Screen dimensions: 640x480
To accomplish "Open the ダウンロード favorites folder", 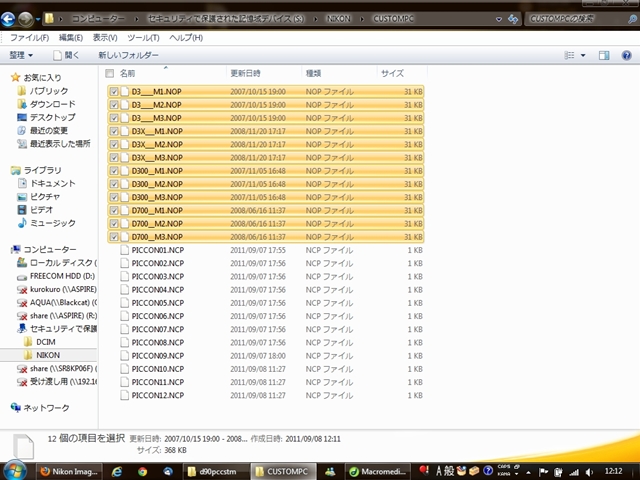I will coord(51,104).
